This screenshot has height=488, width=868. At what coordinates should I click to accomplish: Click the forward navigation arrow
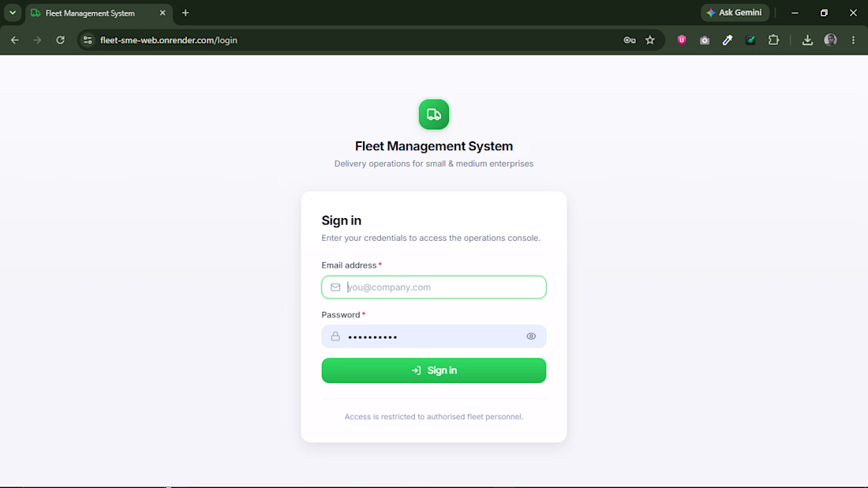[37, 40]
